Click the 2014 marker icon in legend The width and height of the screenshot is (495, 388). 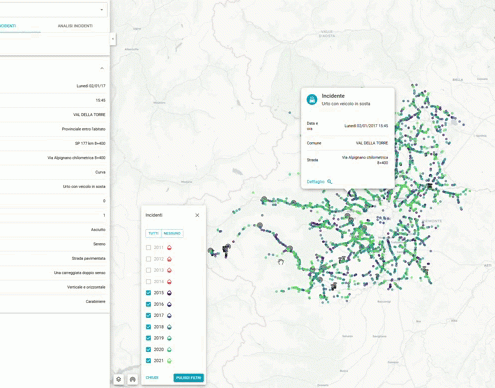[x=169, y=282]
